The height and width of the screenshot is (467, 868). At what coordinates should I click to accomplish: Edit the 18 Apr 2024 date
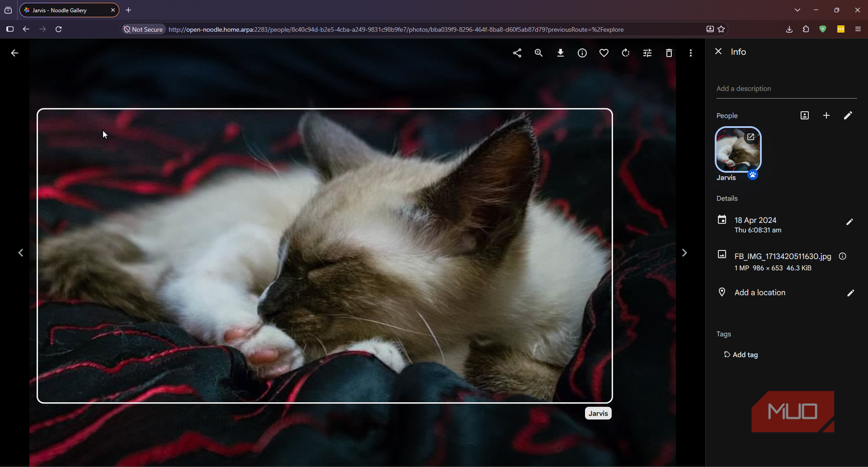(850, 222)
